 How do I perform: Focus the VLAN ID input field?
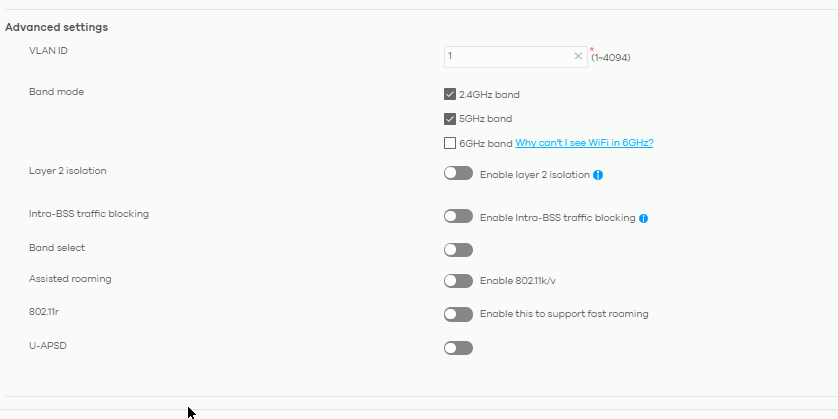(x=516, y=57)
